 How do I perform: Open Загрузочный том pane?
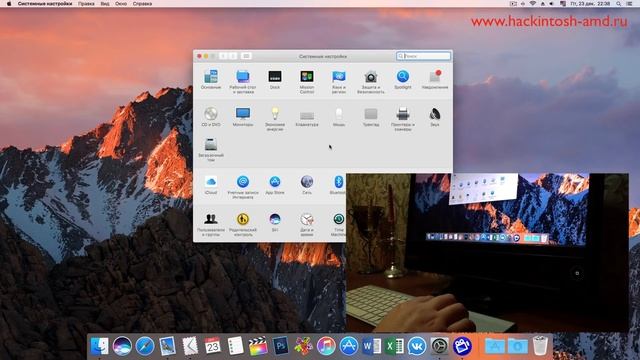point(211,149)
